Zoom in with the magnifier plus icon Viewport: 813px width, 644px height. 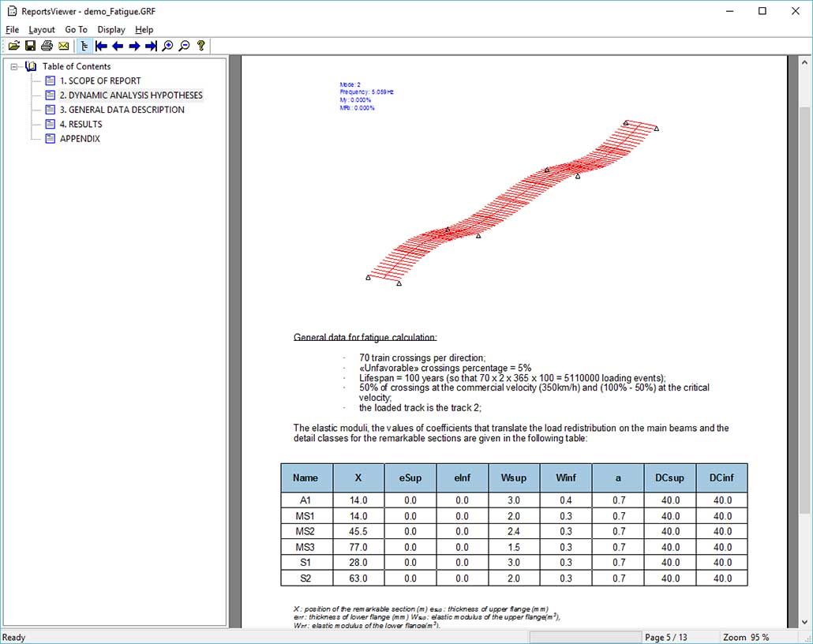pyautogui.click(x=167, y=46)
